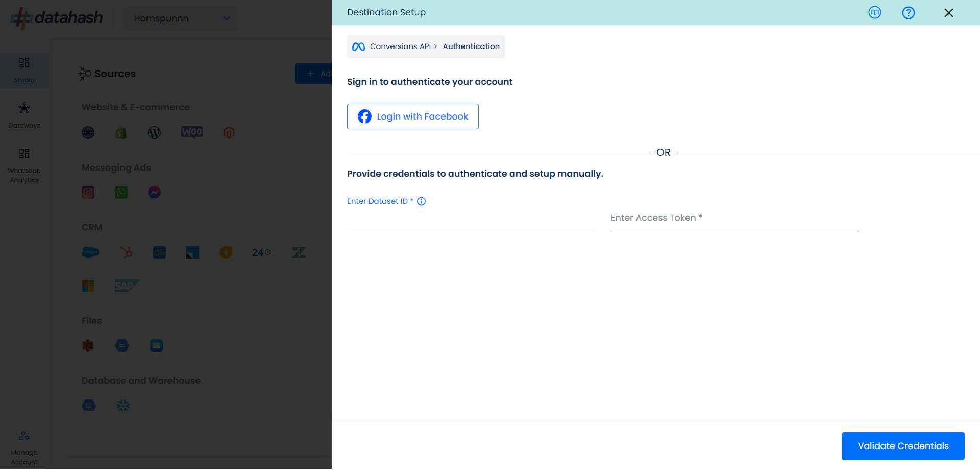The width and height of the screenshot is (980, 472).
Task: Select the chain-link CRM icon after HubSpot
Action: 159,252
